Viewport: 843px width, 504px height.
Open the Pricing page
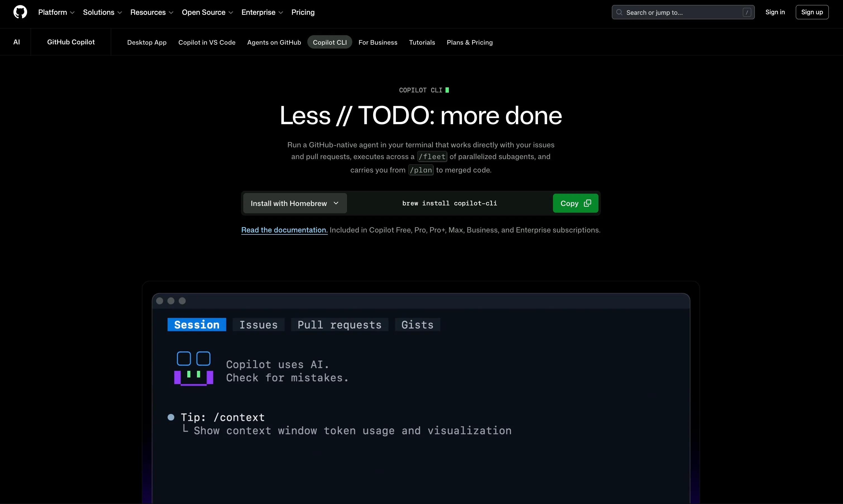303,12
